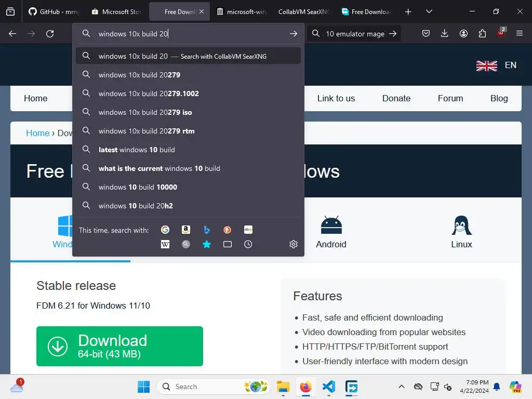Open File Explorer from taskbar
Viewport: 532px width, 399px height.
tap(283, 387)
